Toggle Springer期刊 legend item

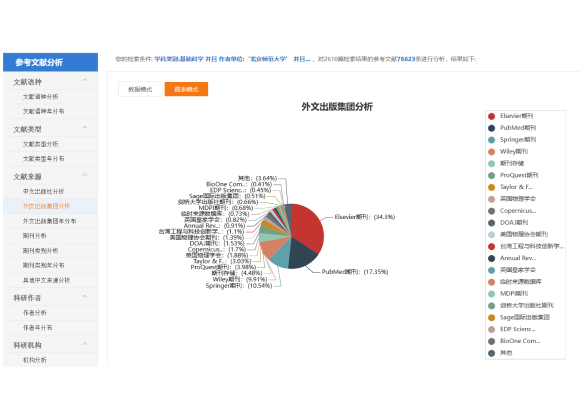pyautogui.click(x=512, y=140)
